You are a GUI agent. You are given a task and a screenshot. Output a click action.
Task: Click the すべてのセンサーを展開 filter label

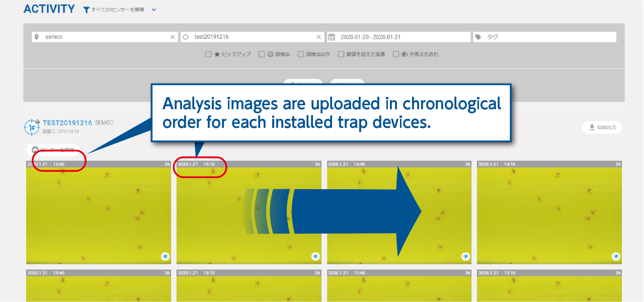pyautogui.click(x=117, y=10)
